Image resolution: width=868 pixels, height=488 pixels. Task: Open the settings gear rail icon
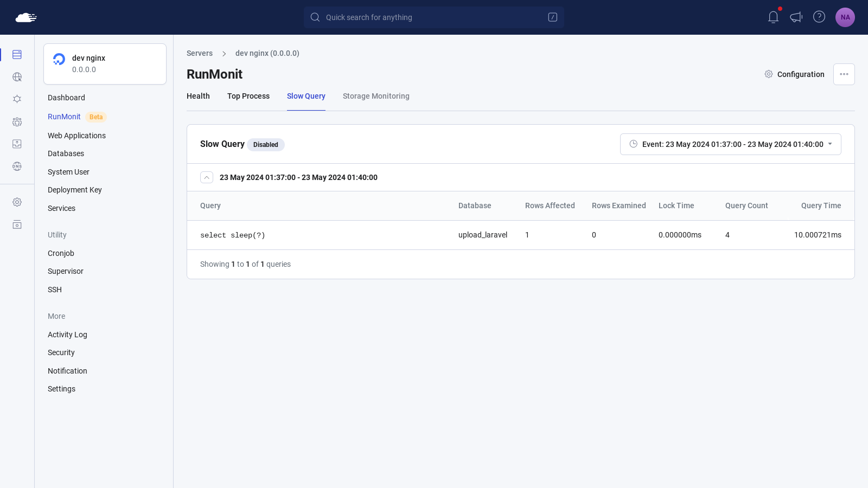pos(17,202)
